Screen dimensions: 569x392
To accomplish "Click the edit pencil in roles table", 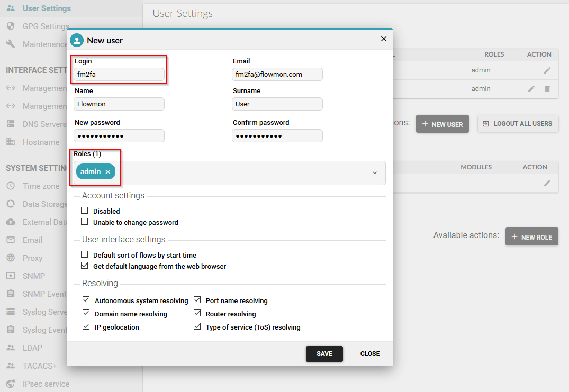I will click(547, 183).
